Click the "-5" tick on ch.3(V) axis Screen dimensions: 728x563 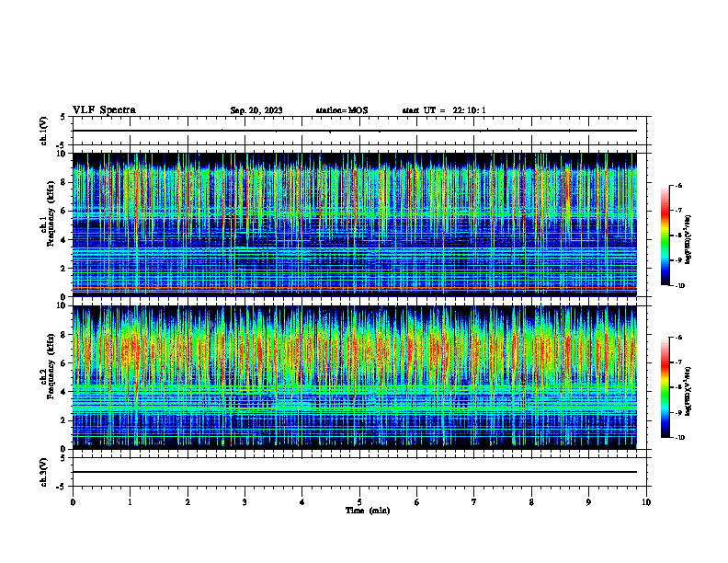62,487
